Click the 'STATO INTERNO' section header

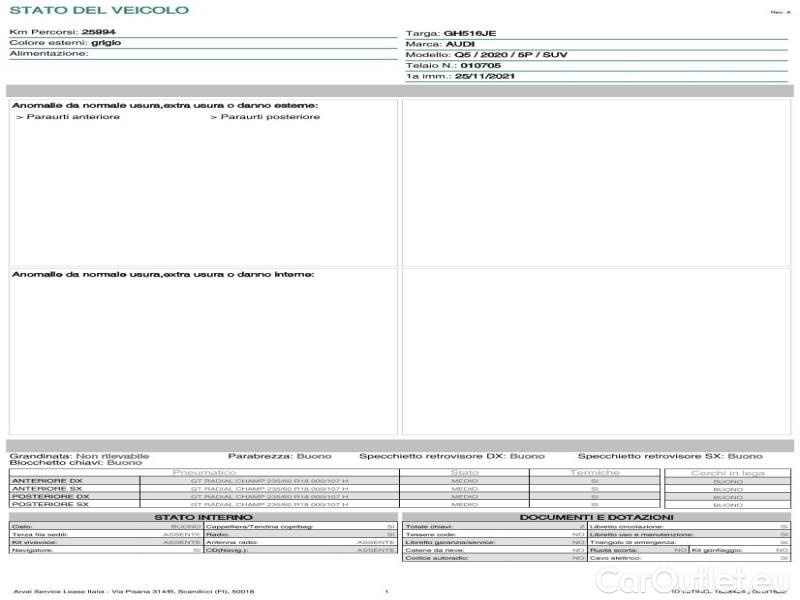[x=203, y=517]
